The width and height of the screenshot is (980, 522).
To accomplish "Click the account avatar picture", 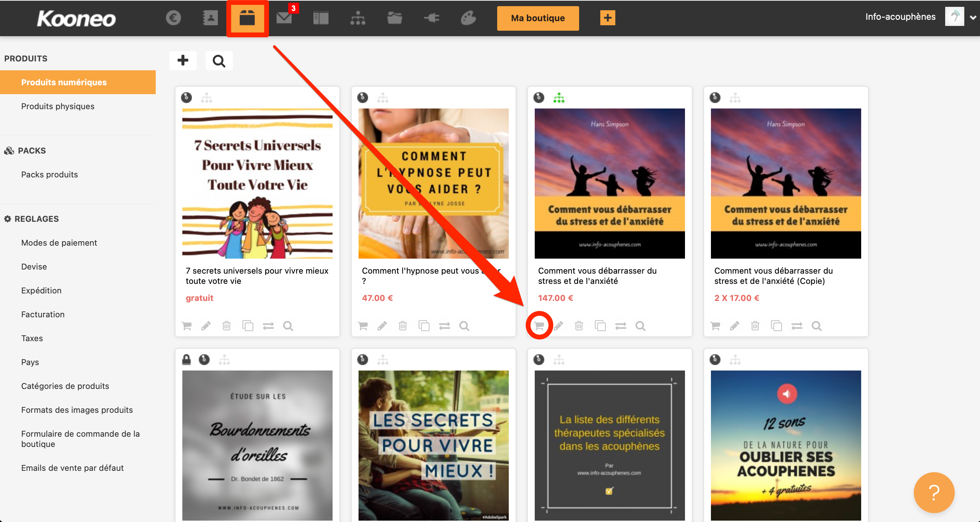I will (x=954, y=16).
